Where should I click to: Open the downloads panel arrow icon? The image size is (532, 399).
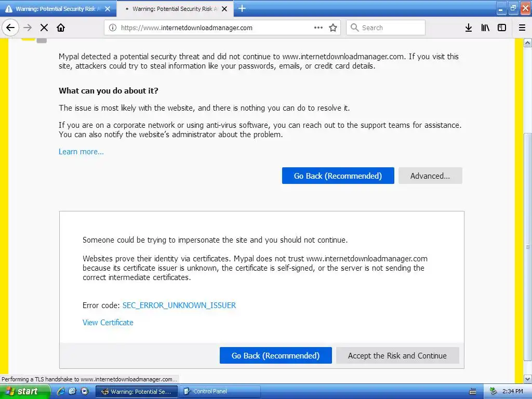[469, 28]
